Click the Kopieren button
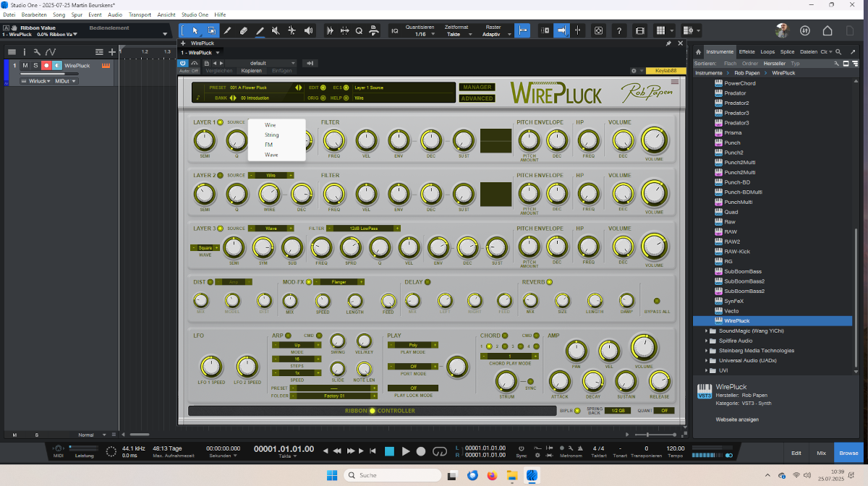 (252, 71)
